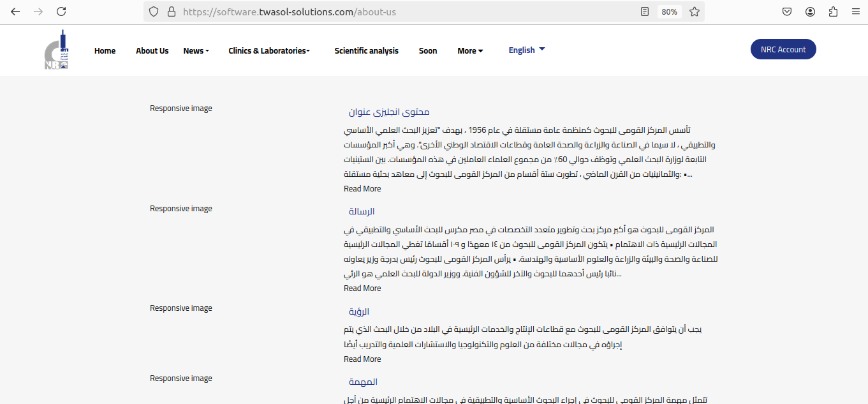Click the padlock site security icon
The height and width of the screenshot is (404, 868).
tap(170, 11)
